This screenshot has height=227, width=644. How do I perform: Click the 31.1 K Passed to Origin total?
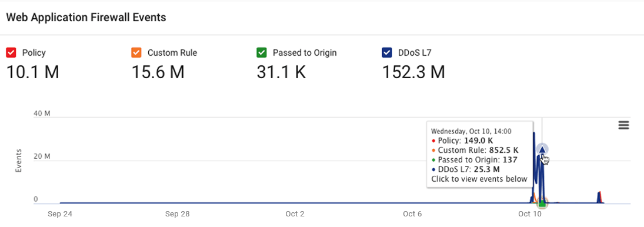point(281,72)
